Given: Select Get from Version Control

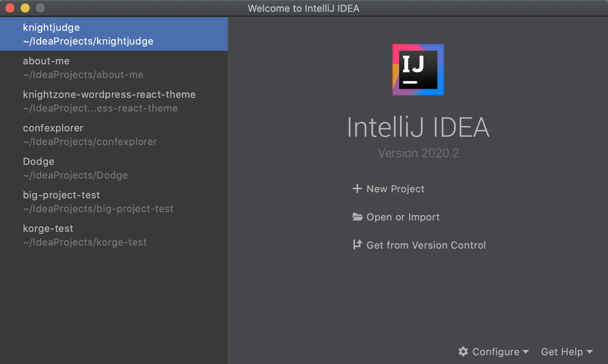Looking at the screenshot, I should tap(419, 245).
